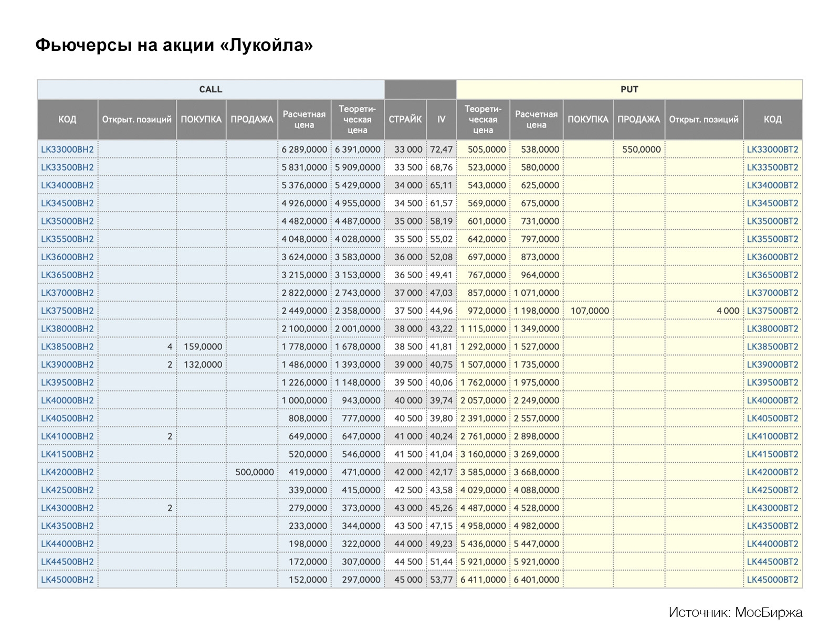Image resolution: width=840 pixels, height=640 pixels.
Task: Select IV value 72,47
Action: [x=442, y=150]
